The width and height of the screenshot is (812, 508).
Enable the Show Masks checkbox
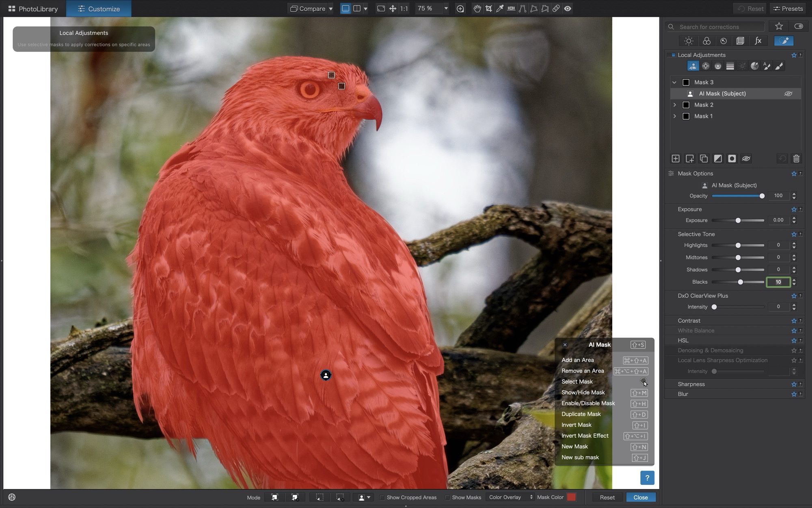[x=447, y=497]
